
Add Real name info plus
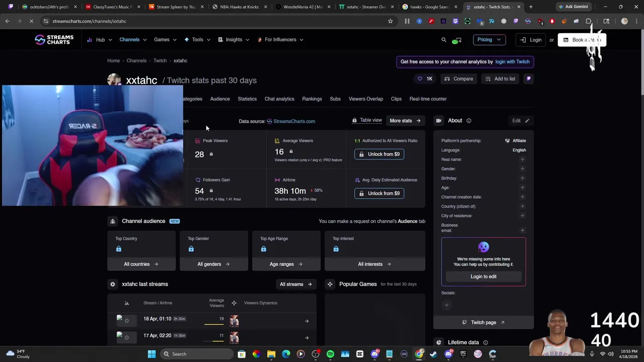[522, 159]
